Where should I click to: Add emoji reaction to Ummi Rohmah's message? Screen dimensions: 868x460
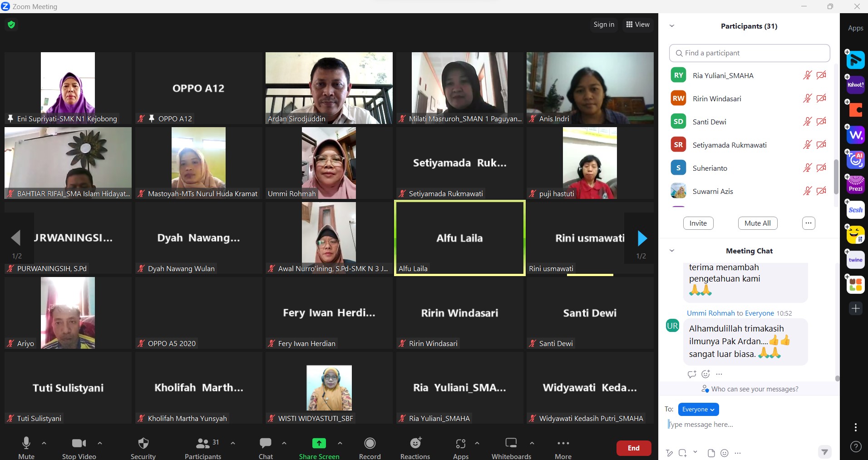(x=705, y=374)
